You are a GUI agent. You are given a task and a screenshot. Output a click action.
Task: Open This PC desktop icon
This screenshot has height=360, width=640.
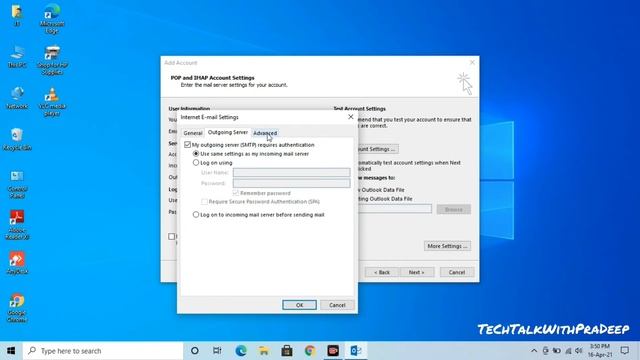pos(17,57)
